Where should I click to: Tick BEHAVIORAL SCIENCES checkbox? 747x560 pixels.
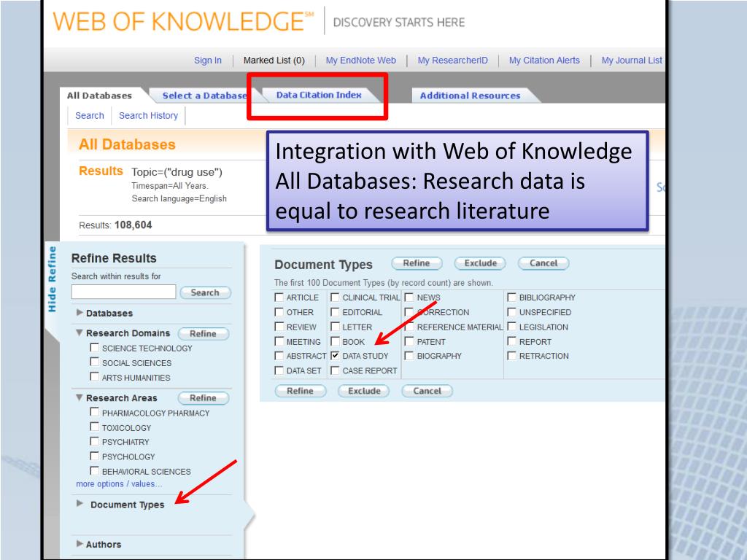coord(94,471)
